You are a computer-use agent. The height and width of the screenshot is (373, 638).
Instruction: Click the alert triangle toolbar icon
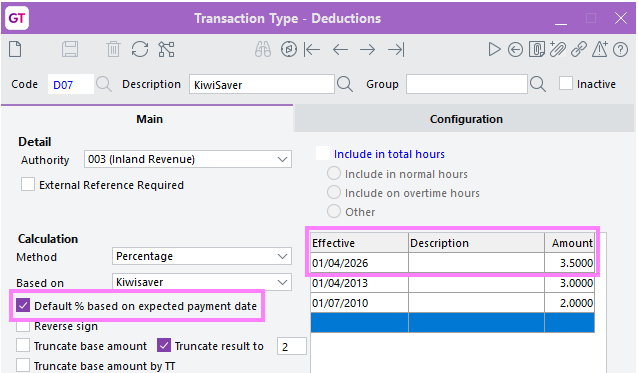(x=599, y=49)
